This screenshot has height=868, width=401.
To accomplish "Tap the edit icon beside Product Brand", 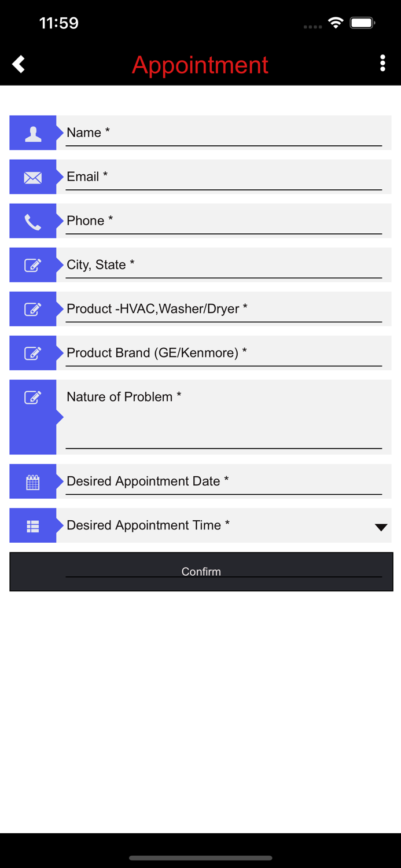I will click(33, 353).
